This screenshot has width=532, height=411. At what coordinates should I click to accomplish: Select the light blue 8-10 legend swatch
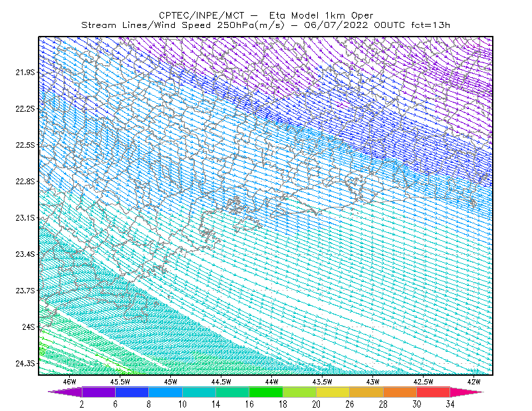pos(166,392)
